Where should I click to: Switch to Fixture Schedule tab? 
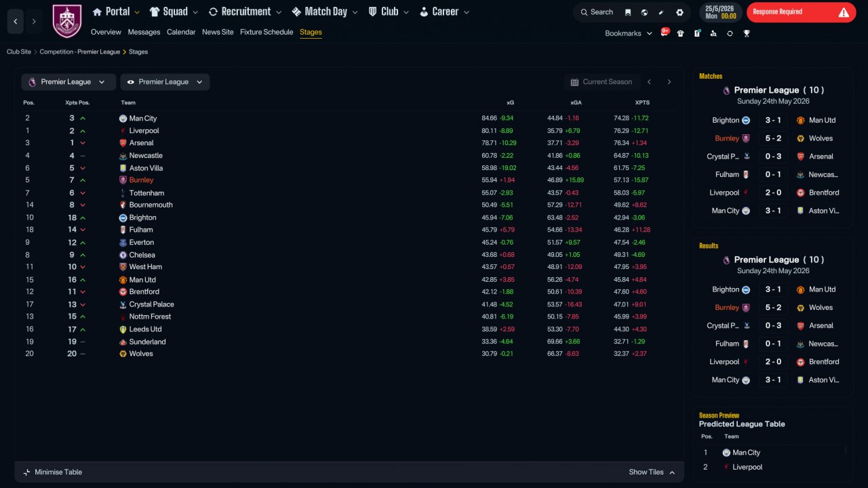click(x=267, y=32)
